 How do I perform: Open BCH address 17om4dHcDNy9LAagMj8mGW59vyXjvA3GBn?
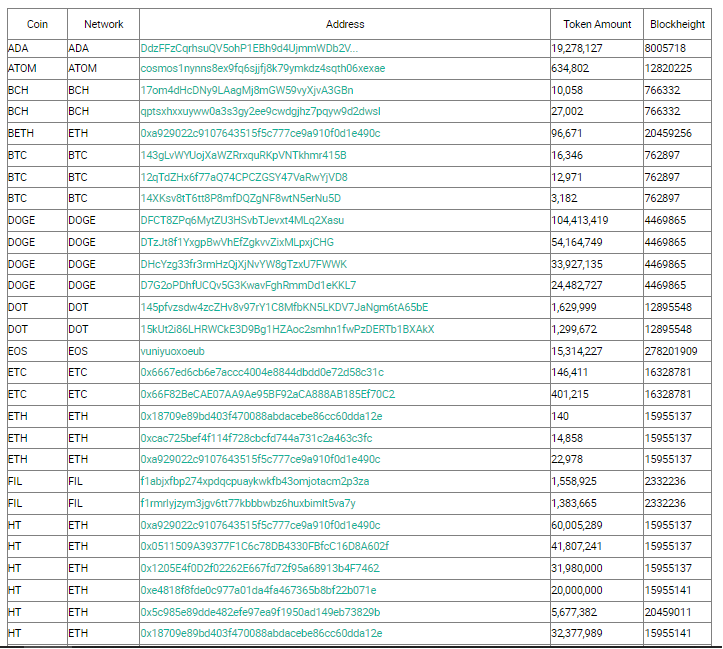[x=247, y=90]
